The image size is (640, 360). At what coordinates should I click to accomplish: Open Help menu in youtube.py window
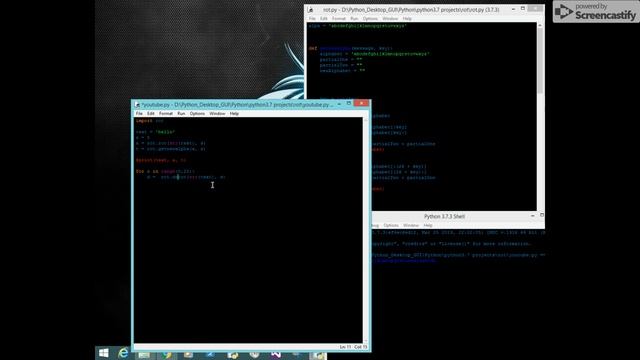point(234,113)
